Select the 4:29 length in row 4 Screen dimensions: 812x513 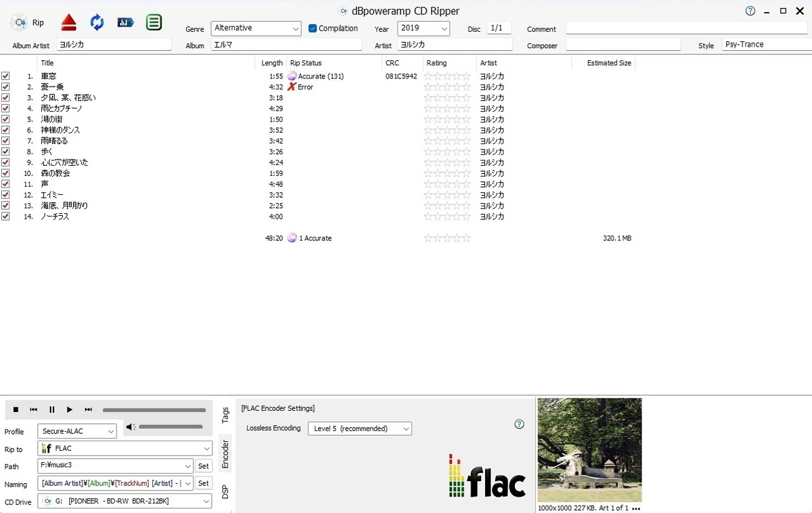276,108
